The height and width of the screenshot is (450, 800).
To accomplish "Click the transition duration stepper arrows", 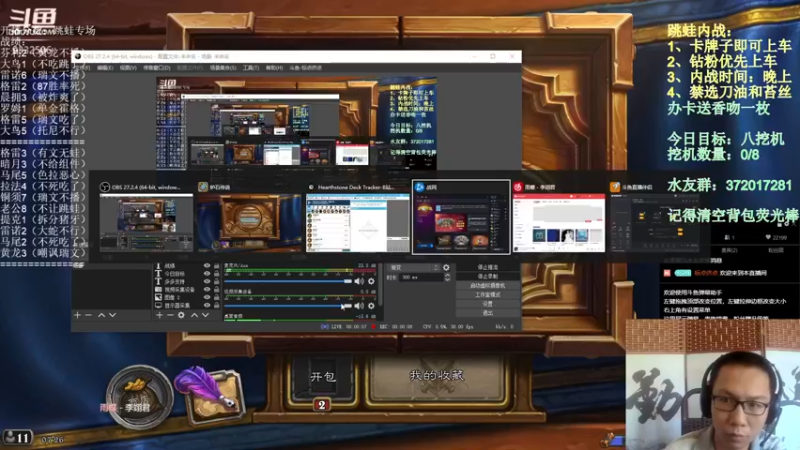I will coord(447,277).
